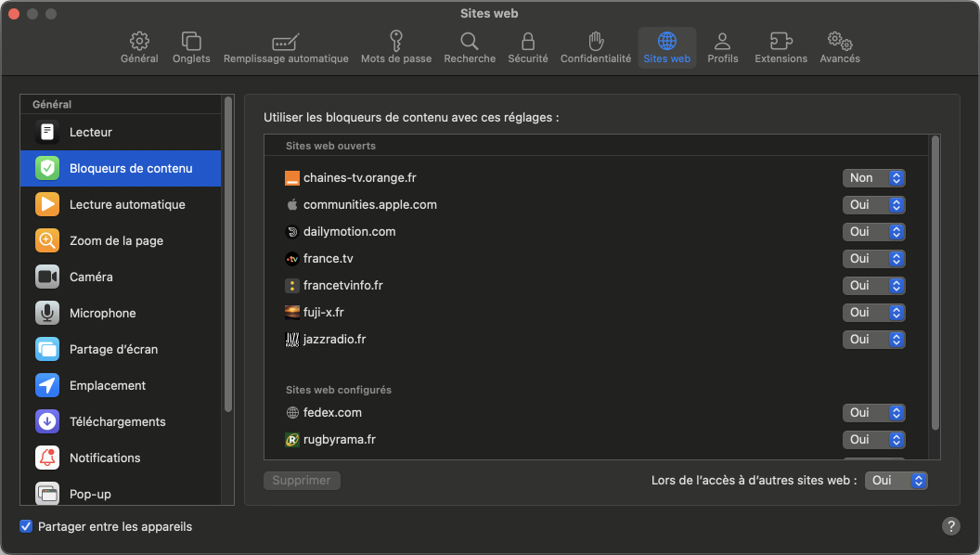Select the Pop-up windows icon
This screenshot has height=555, width=980.
(x=47, y=493)
